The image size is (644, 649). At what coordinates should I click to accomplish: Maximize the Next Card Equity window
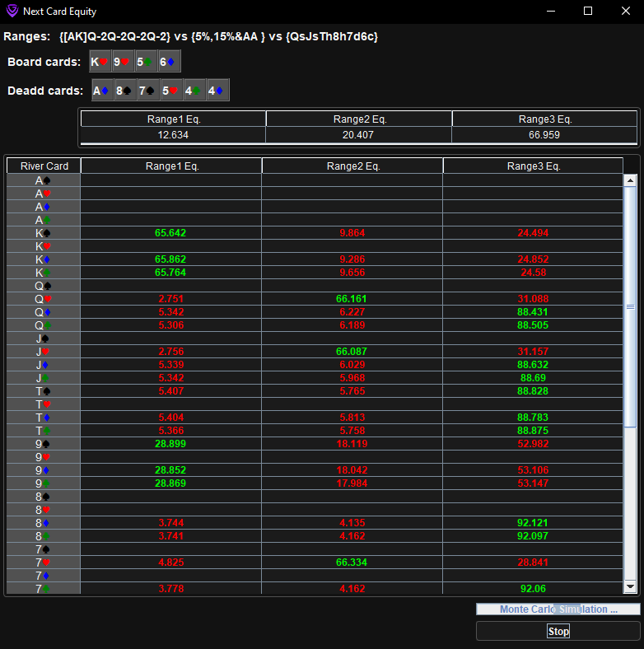588,12
